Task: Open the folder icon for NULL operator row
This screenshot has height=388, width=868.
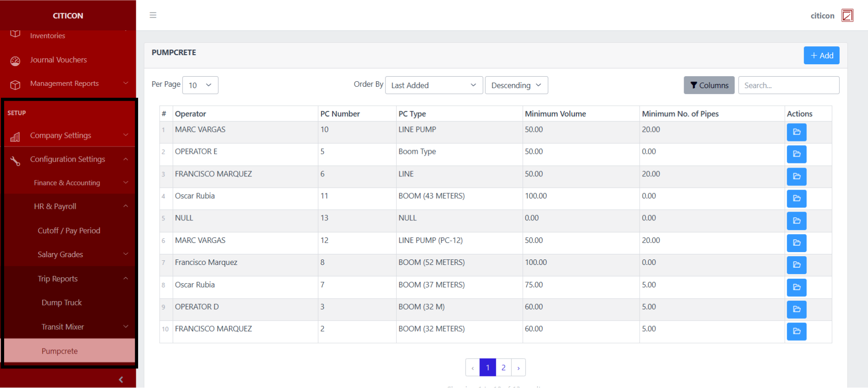Action: click(796, 221)
